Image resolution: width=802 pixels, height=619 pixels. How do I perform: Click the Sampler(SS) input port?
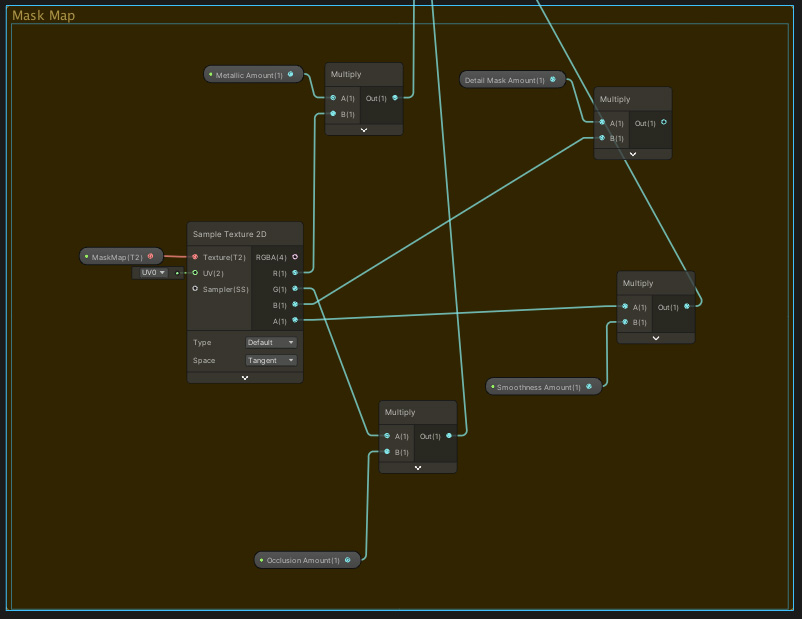(195, 289)
